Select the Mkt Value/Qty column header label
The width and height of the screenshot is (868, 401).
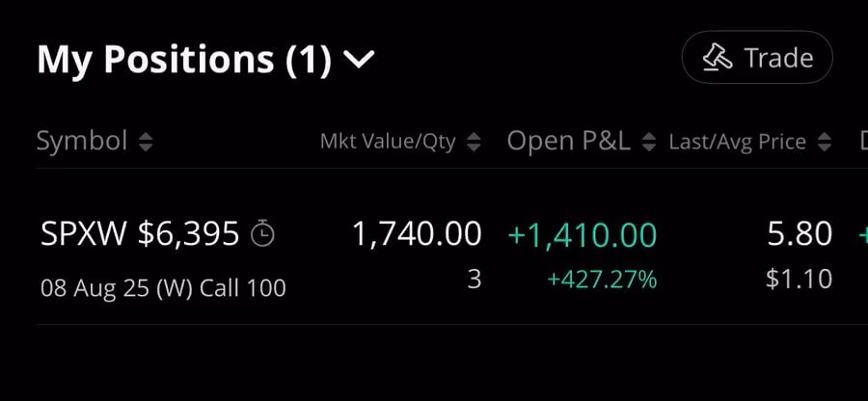(388, 143)
